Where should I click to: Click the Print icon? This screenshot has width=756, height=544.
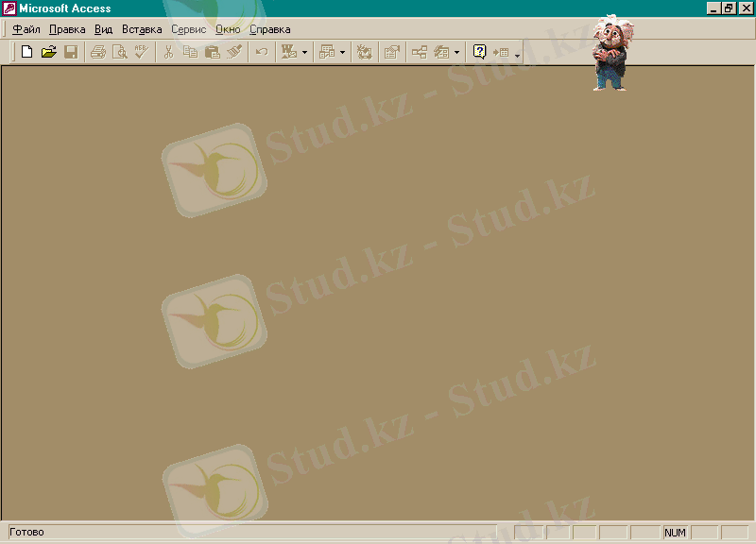[98, 52]
